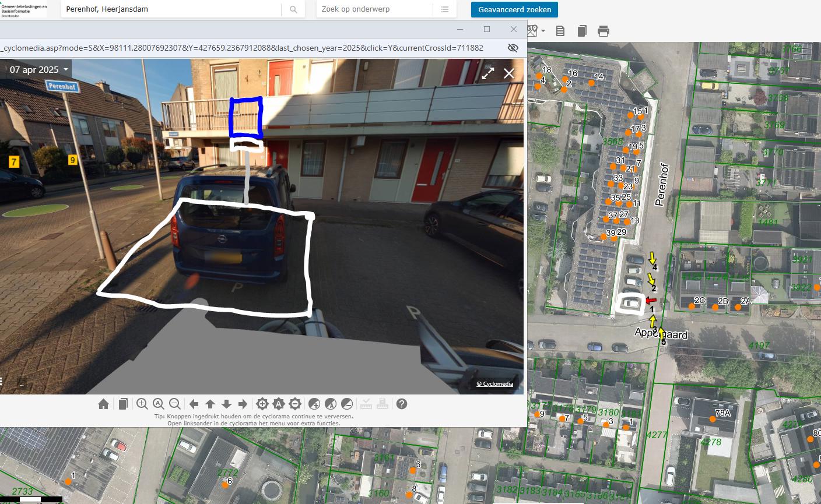Rotate view using the right arrow icon
The image size is (821, 504).
pos(243,404)
